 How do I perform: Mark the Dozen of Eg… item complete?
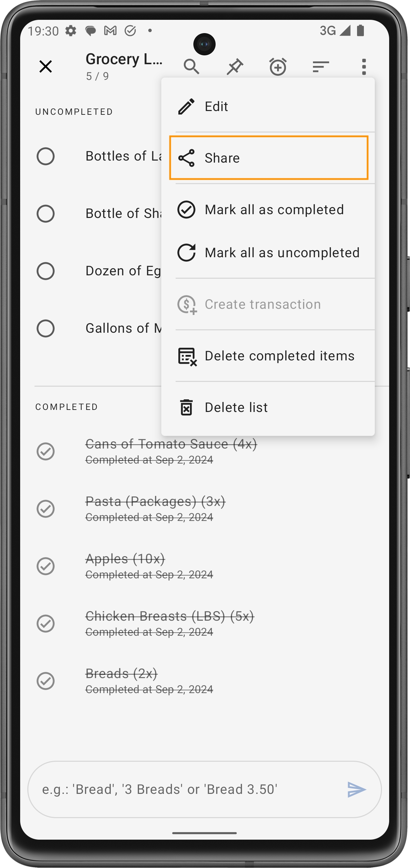pyautogui.click(x=45, y=271)
